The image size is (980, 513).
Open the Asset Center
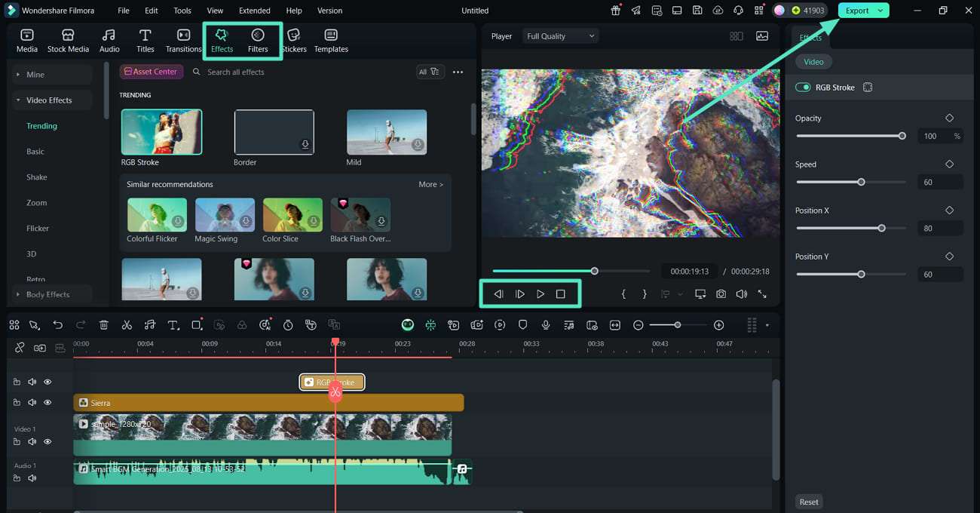click(151, 72)
